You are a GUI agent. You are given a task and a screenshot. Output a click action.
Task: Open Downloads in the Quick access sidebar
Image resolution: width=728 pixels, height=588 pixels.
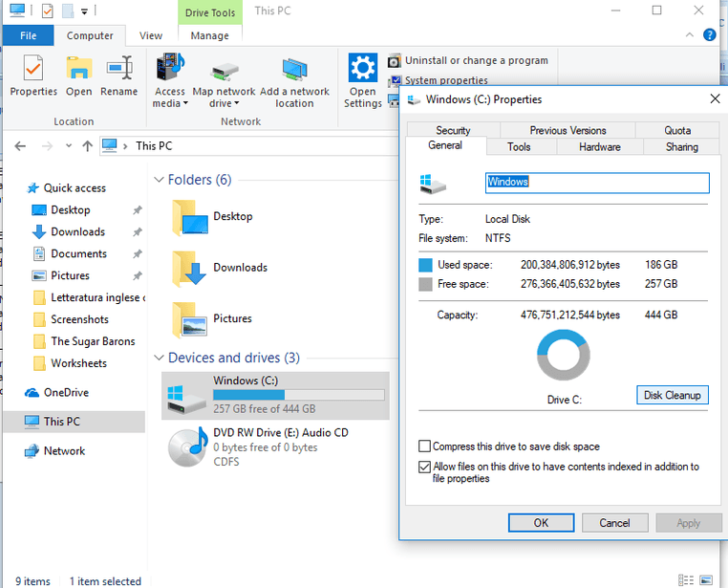[x=78, y=231]
